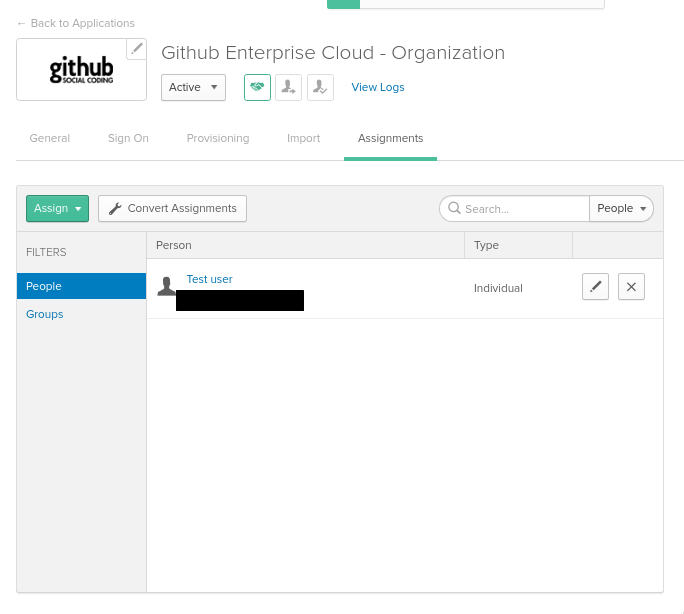Click the Test user avatar icon
This screenshot has width=684, height=614.
click(x=166, y=286)
